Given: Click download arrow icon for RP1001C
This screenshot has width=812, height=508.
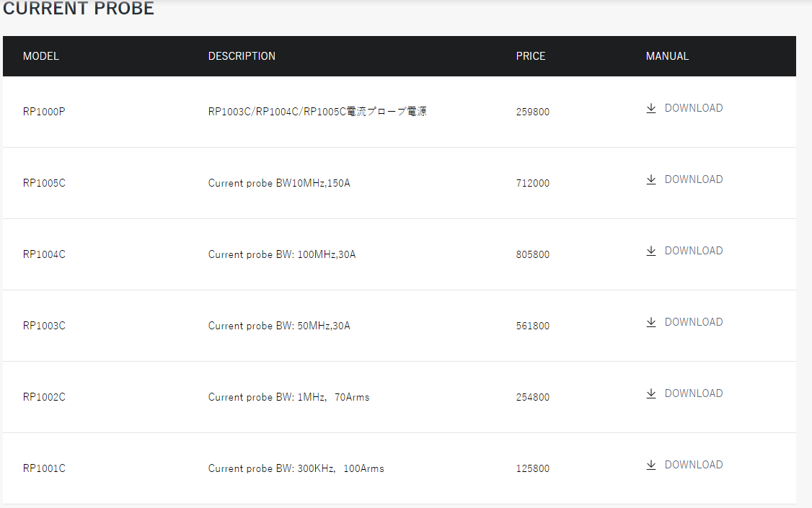Looking at the screenshot, I should point(651,465).
